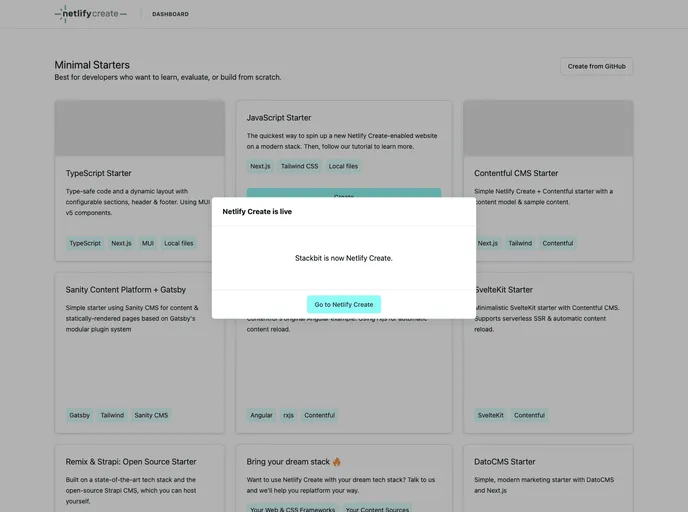Click Create from GitHub button
Screen dimensions: 688x512
coord(596,66)
